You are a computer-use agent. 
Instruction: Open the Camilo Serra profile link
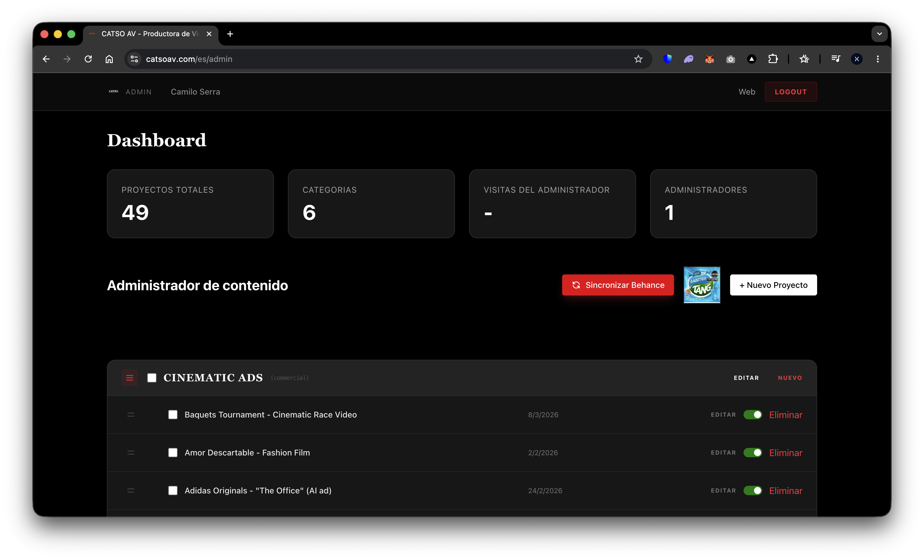tap(195, 92)
